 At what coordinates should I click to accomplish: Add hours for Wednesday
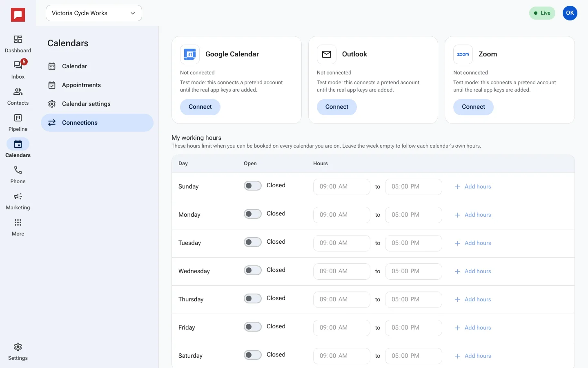473,272
